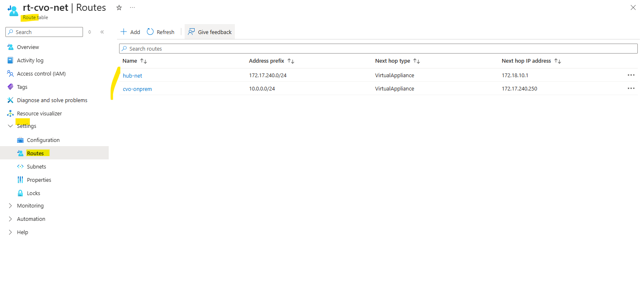
Task: Sort routes by the Name column arrows
Action: [144, 61]
